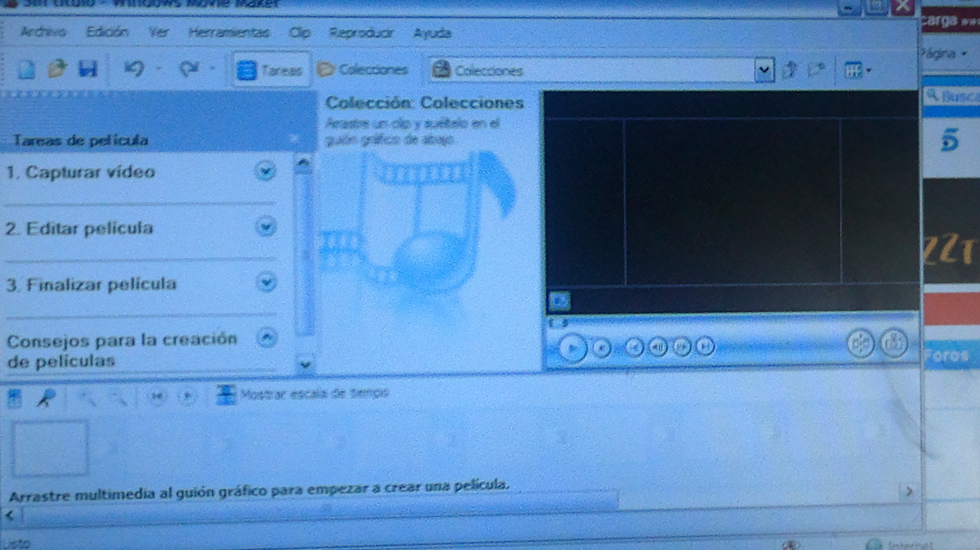Open the Herramientas menu
This screenshot has height=550, width=980.
pos(229,33)
